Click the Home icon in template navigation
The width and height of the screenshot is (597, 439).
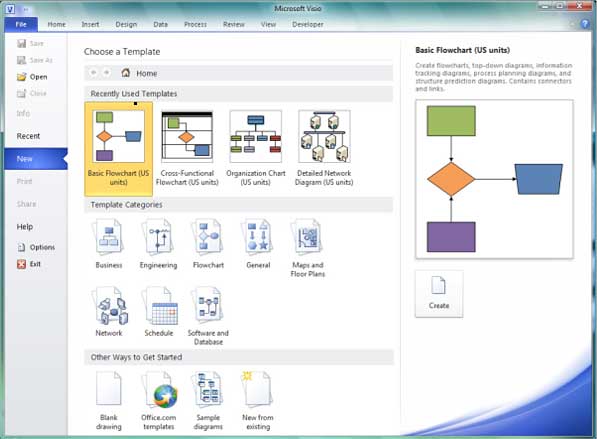pos(126,73)
